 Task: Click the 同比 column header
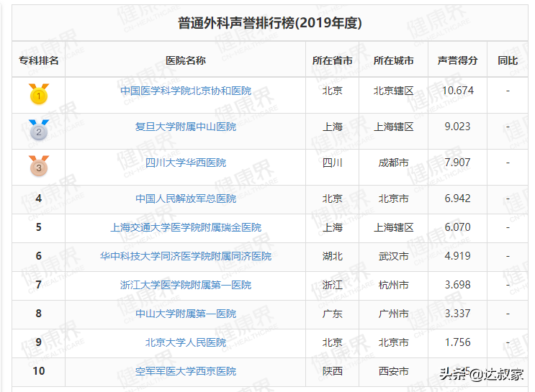coord(508,60)
